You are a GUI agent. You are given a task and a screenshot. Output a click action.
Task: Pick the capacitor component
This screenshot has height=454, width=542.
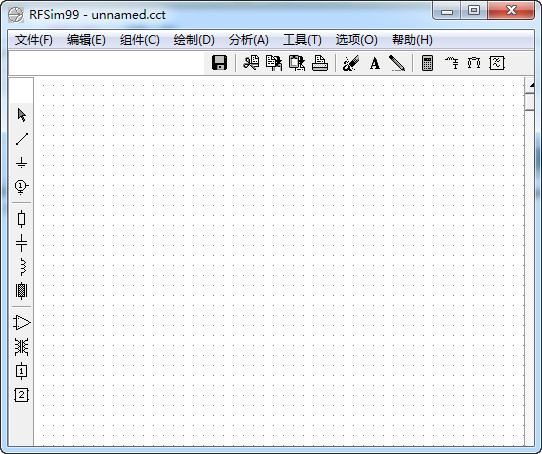tap(22, 243)
